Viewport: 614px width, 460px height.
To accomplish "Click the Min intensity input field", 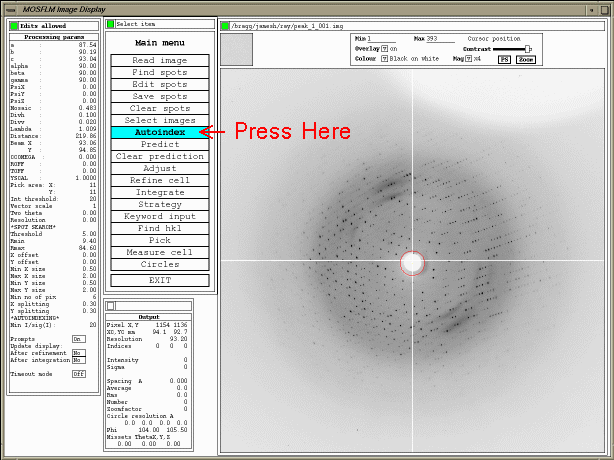I will point(381,39).
